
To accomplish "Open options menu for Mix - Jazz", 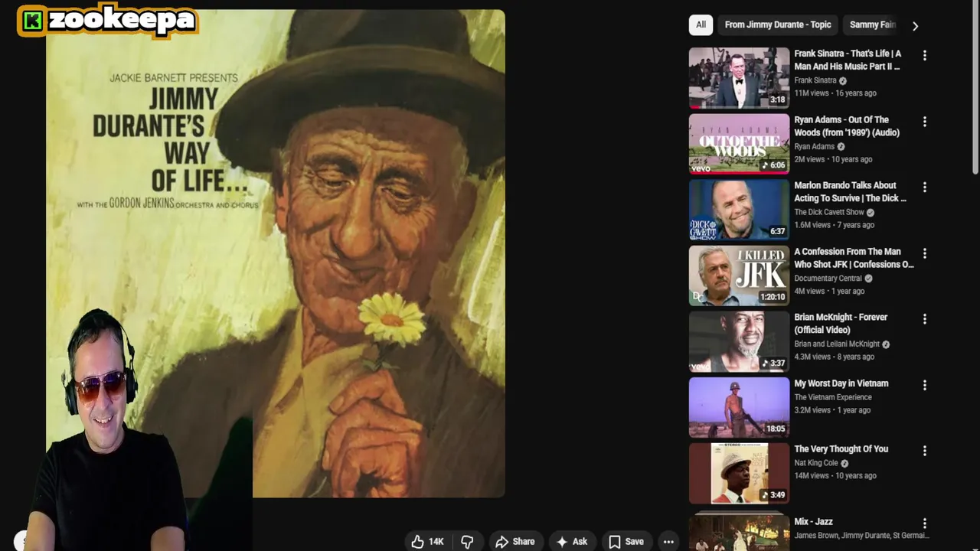I will click(924, 523).
